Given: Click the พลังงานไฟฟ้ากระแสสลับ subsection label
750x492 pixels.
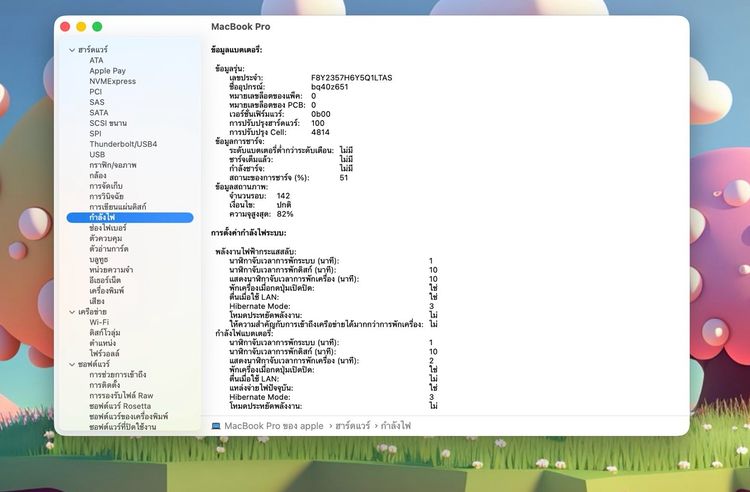Looking at the screenshot, I should point(256,251).
